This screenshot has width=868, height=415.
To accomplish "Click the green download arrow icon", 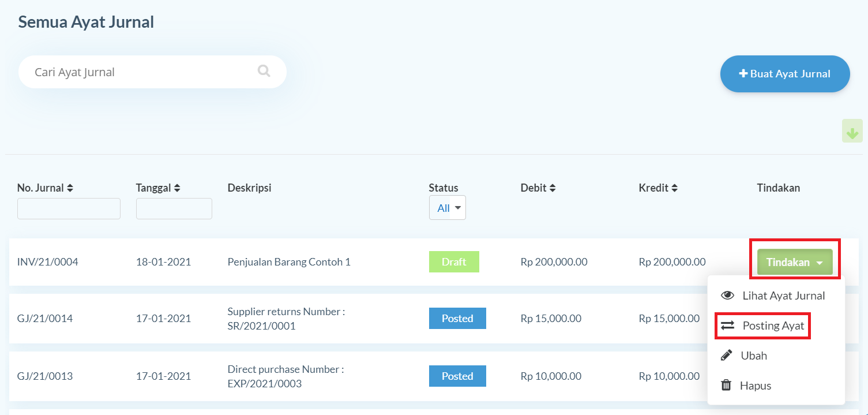I will pyautogui.click(x=852, y=131).
